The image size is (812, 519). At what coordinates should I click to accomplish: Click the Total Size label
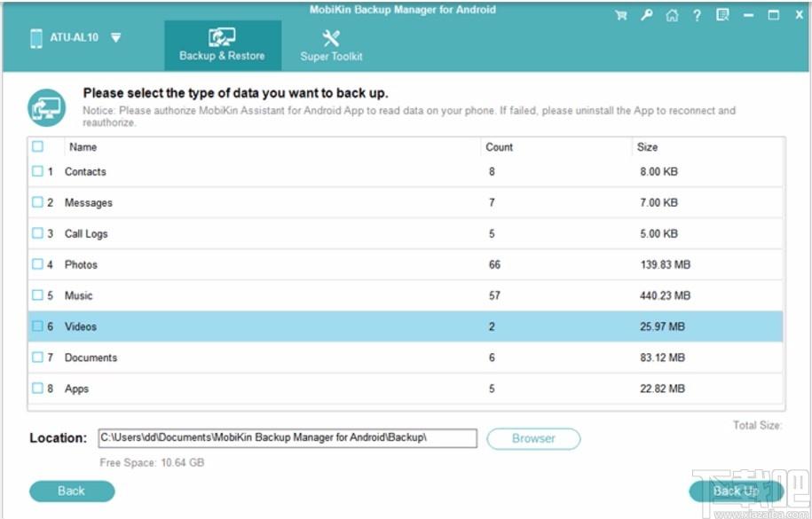[757, 426]
